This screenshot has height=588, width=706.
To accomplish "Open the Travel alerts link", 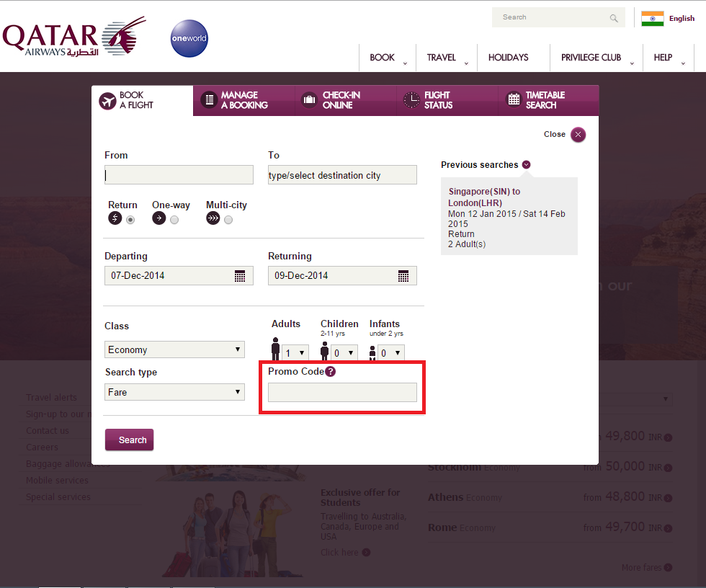I will click(51, 398).
